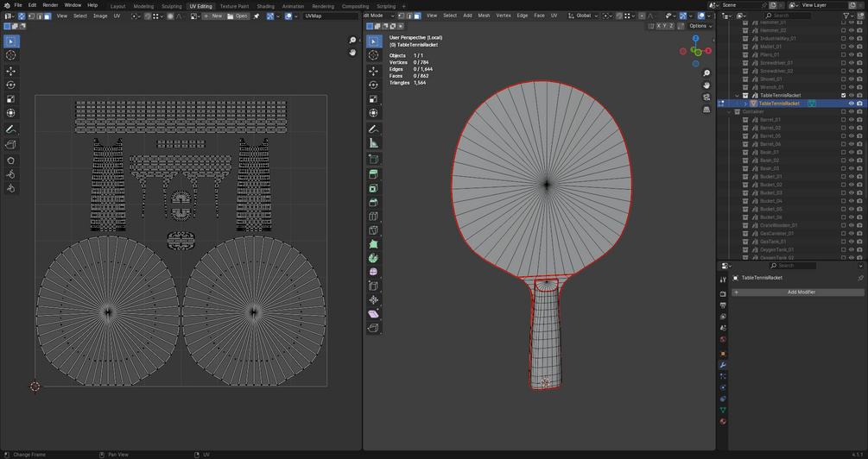
Task: Click the zoom magnifier icon in 3D viewport
Action: point(706,73)
